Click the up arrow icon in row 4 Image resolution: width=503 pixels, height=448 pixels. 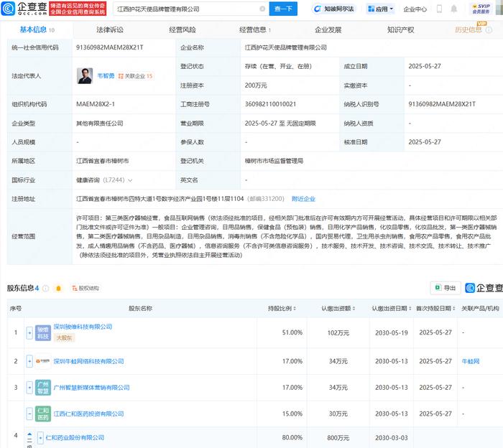29,434
